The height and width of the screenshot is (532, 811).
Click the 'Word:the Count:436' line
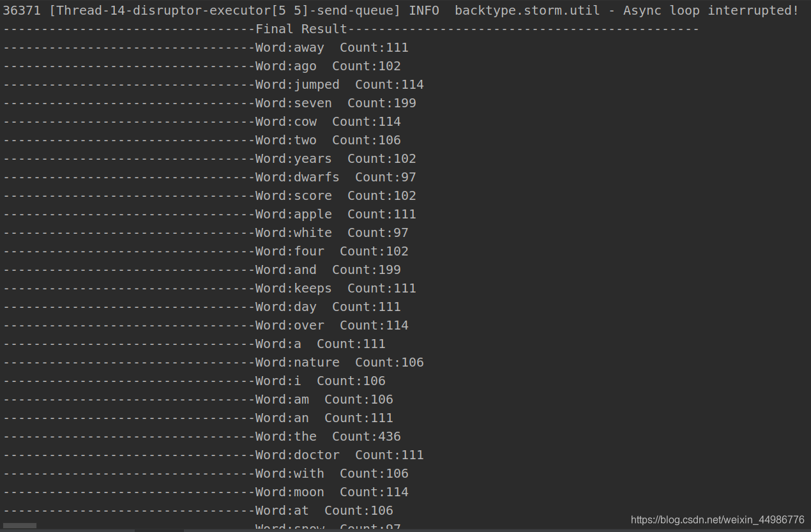coord(201,436)
